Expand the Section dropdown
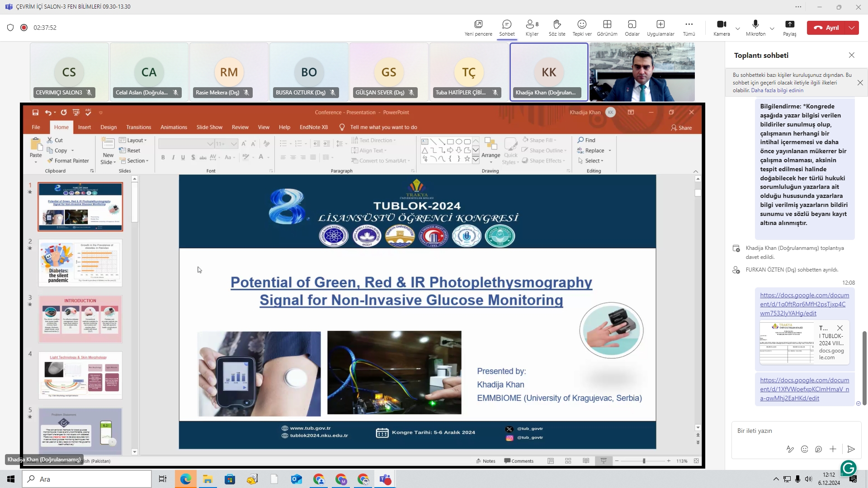The image size is (868, 488). 134,161
